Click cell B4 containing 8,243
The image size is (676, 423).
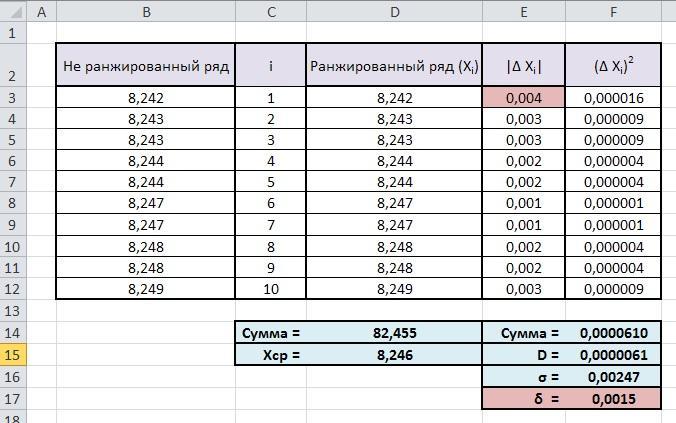pos(146,119)
